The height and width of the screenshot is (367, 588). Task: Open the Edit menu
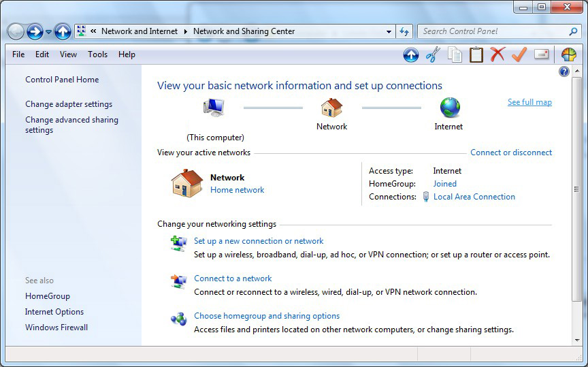point(42,54)
